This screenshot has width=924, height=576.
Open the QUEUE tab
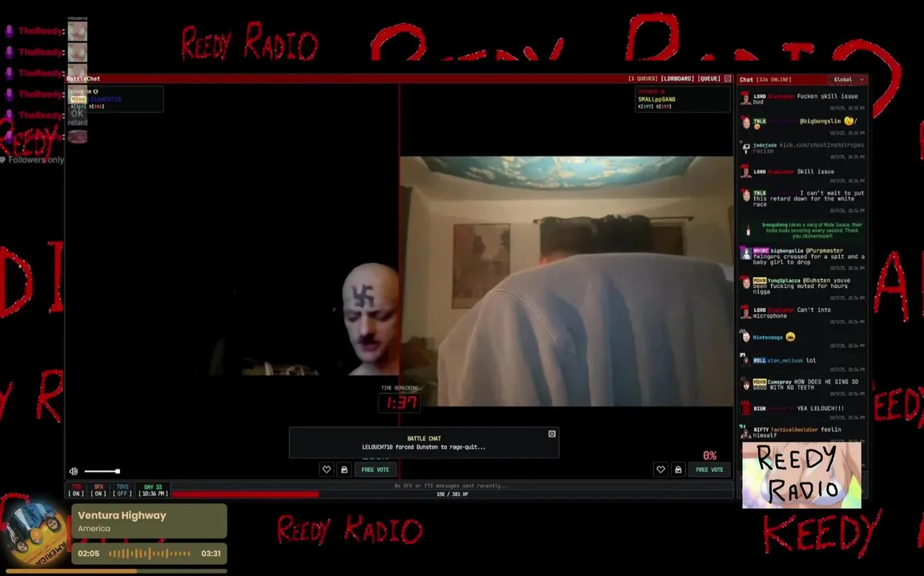pyautogui.click(x=709, y=78)
